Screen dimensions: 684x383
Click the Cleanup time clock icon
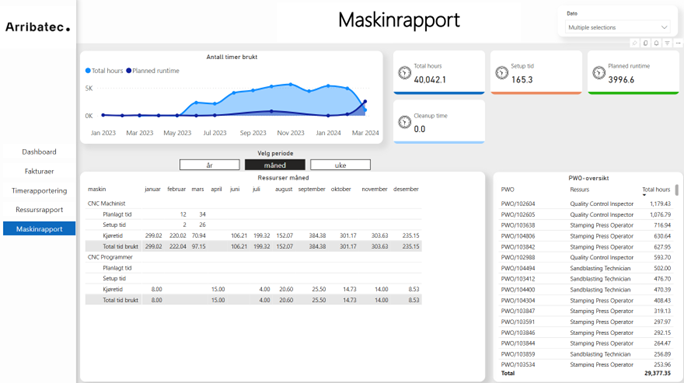[404, 122]
